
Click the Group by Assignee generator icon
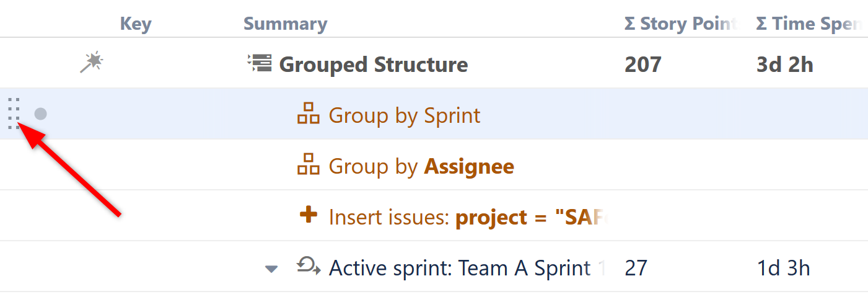coord(309,166)
